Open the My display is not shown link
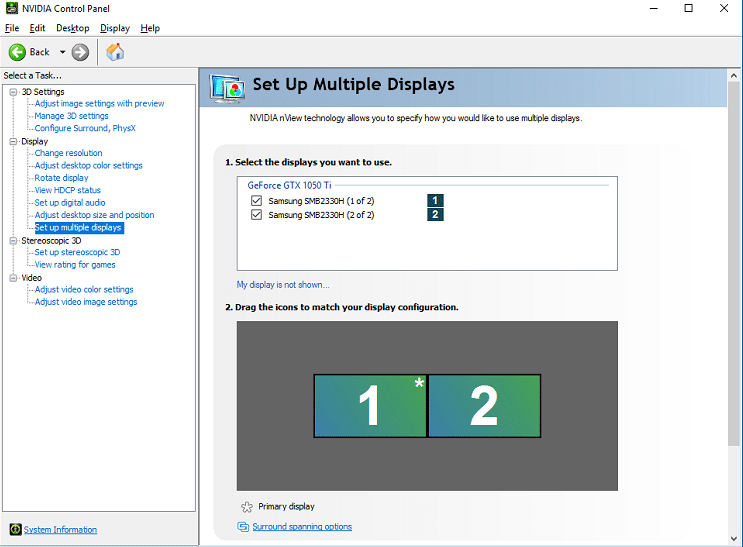The image size is (743, 547). (283, 285)
